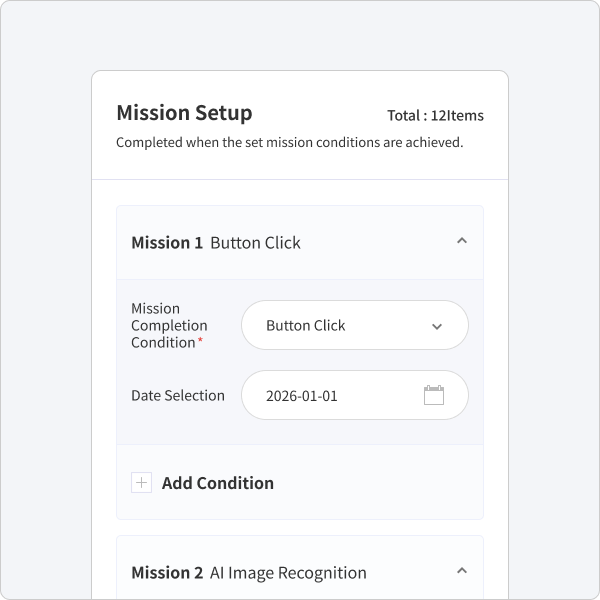Click the selected Button Click value text

(x=306, y=326)
